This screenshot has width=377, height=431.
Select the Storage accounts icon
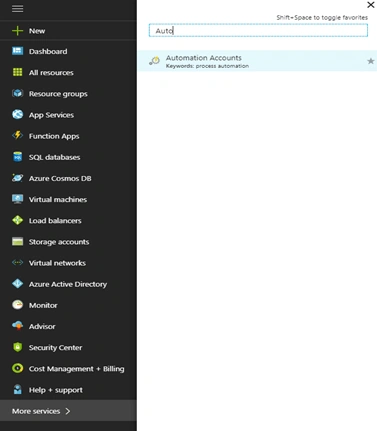pyautogui.click(x=17, y=241)
